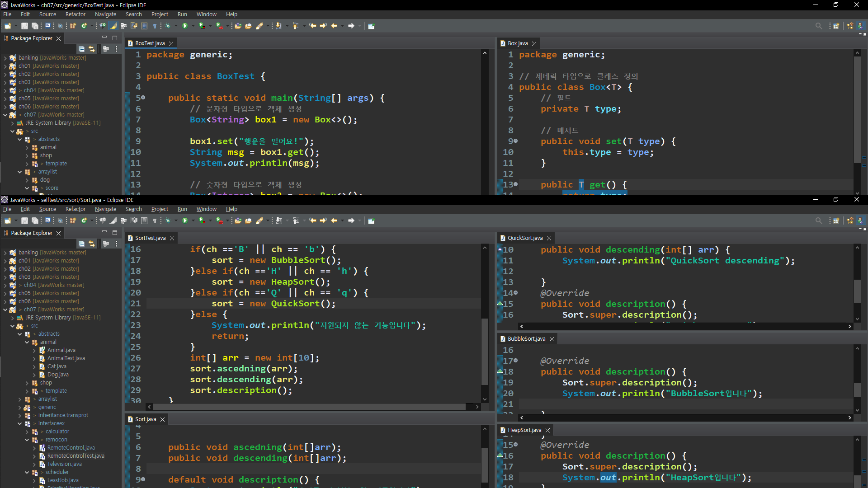The height and width of the screenshot is (488, 868).
Task: Click vertical scrollbar of SortTest.java editor
Action: click(485, 352)
